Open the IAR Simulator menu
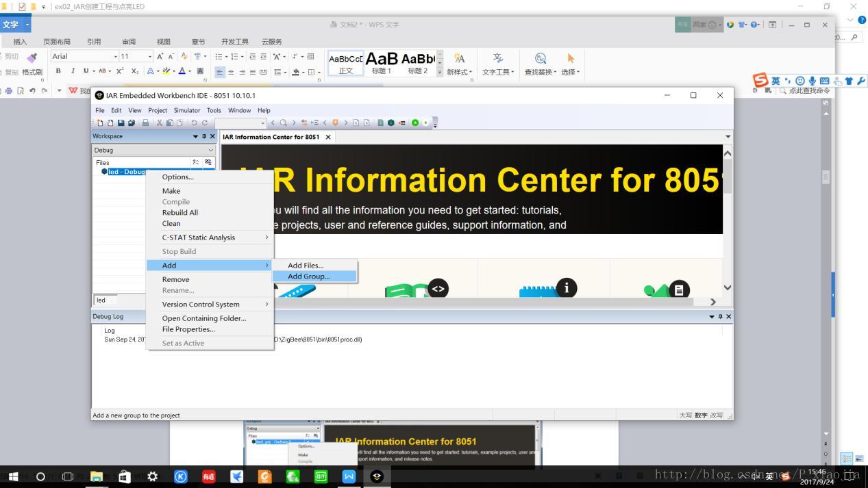Screen dimensions: 868x488 pyautogui.click(x=187, y=110)
